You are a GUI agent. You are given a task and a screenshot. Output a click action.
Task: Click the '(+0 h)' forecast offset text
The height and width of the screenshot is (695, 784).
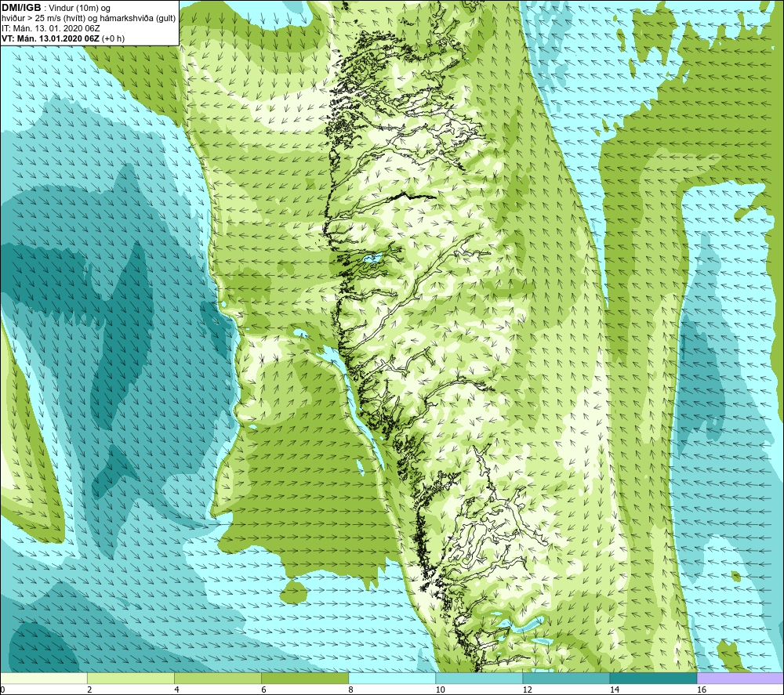click(113, 38)
